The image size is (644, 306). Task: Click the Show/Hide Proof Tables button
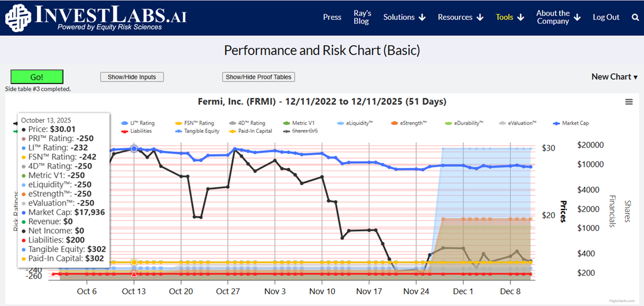(x=258, y=77)
